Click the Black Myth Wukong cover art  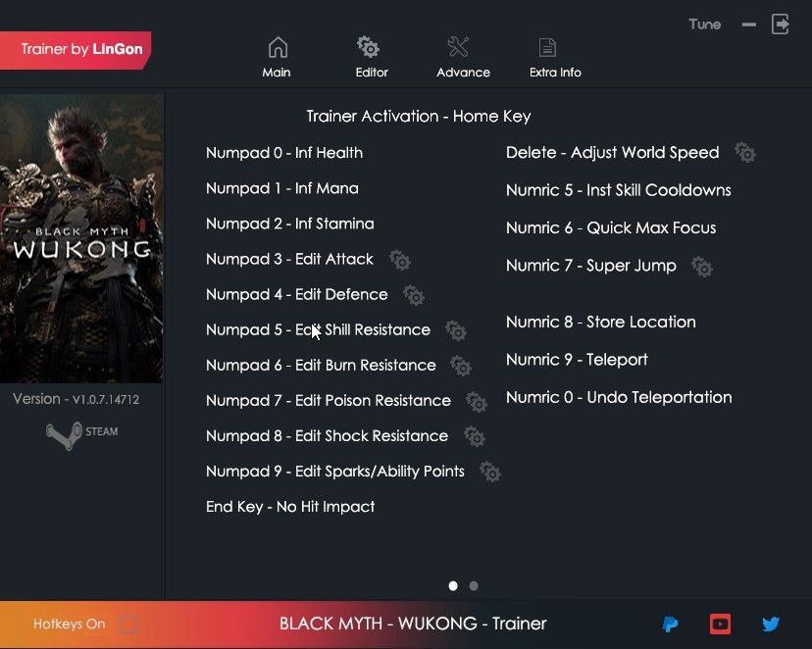click(81, 238)
